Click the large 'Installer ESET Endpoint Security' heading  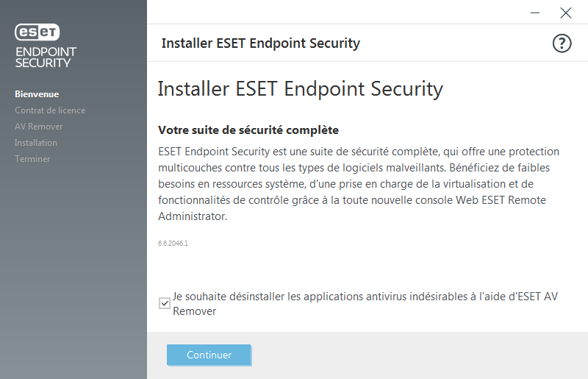[300, 89]
